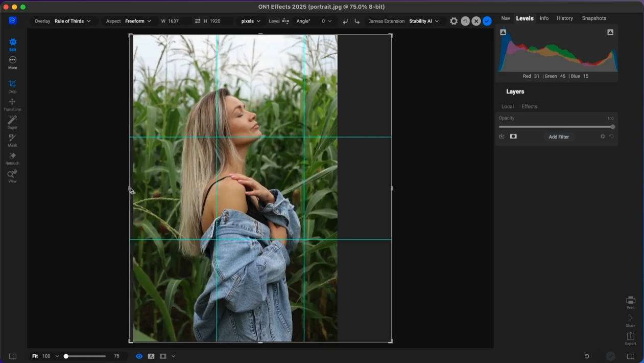Swap width and height values
Viewport: 644px width, 363px height.
point(198,21)
